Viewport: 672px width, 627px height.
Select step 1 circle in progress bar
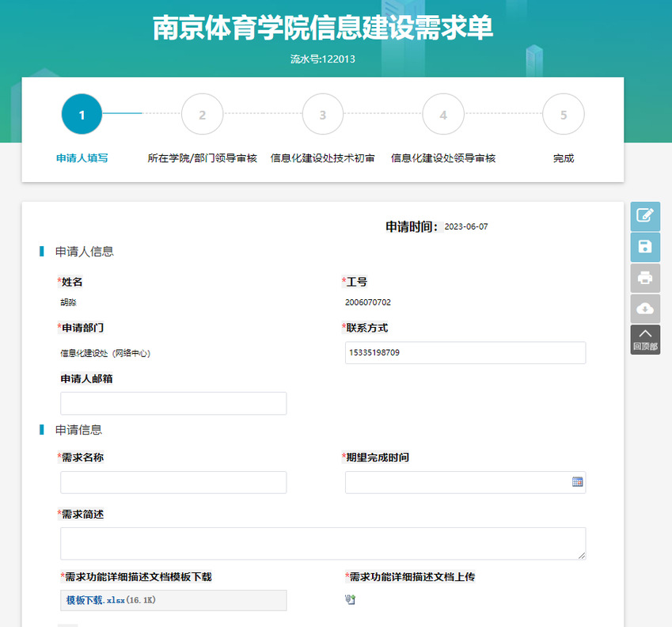82,115
